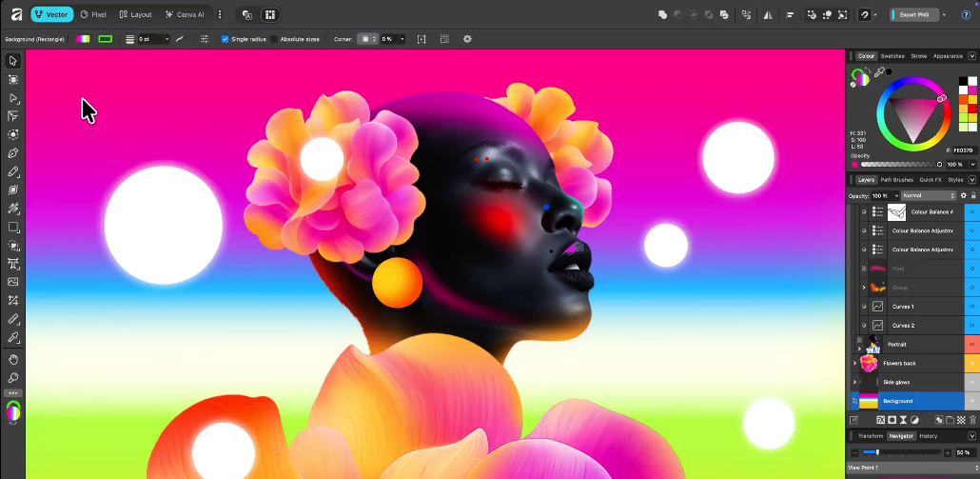This screenshot has height=479, width=980.
Task: Open the three-dot studio menu
Action: [220, 14]
